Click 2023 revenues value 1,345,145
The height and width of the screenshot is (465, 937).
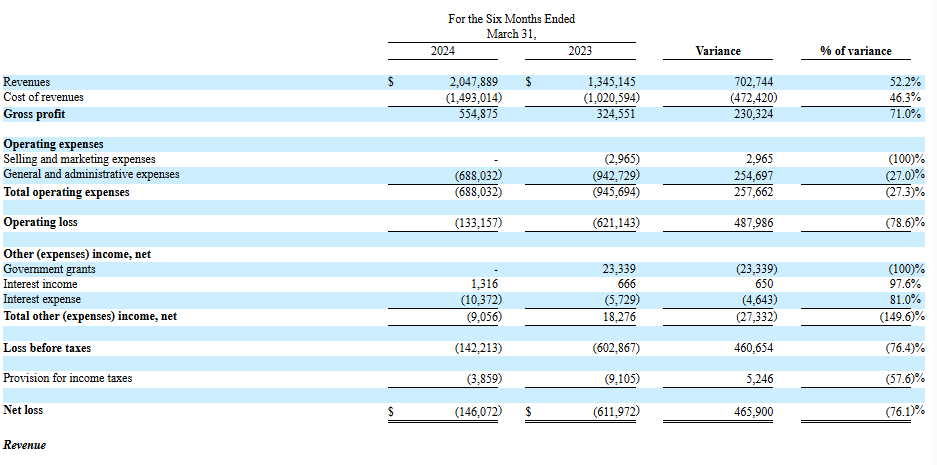[x=612, y=82]
